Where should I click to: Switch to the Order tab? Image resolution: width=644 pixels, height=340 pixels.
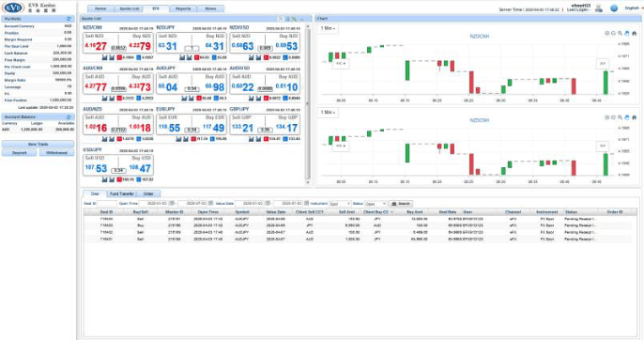click(x=148, y=193)
